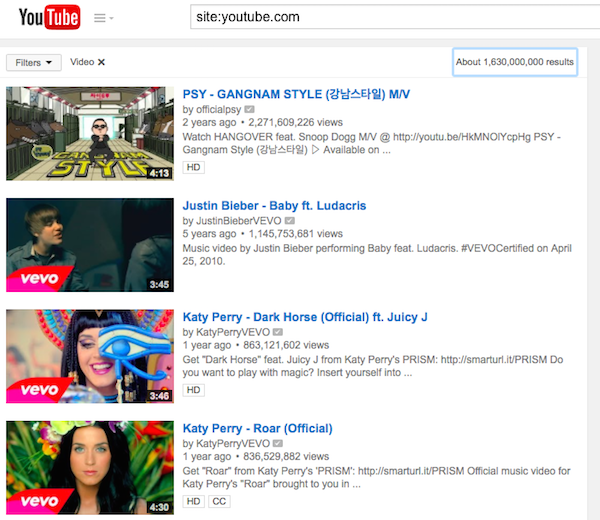The width and height of the screenshot is (600, 520).
Task: Click the Gangnam Style description snippet
Action: point(372,143)
